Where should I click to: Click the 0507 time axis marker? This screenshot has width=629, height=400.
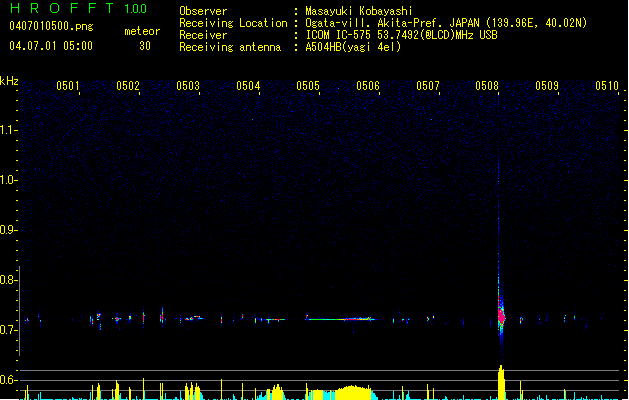click(428, 86)
